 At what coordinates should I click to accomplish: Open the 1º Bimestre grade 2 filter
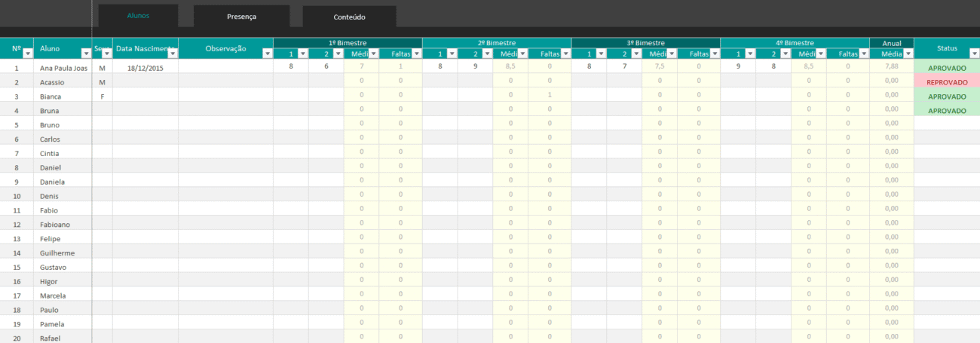338,54
